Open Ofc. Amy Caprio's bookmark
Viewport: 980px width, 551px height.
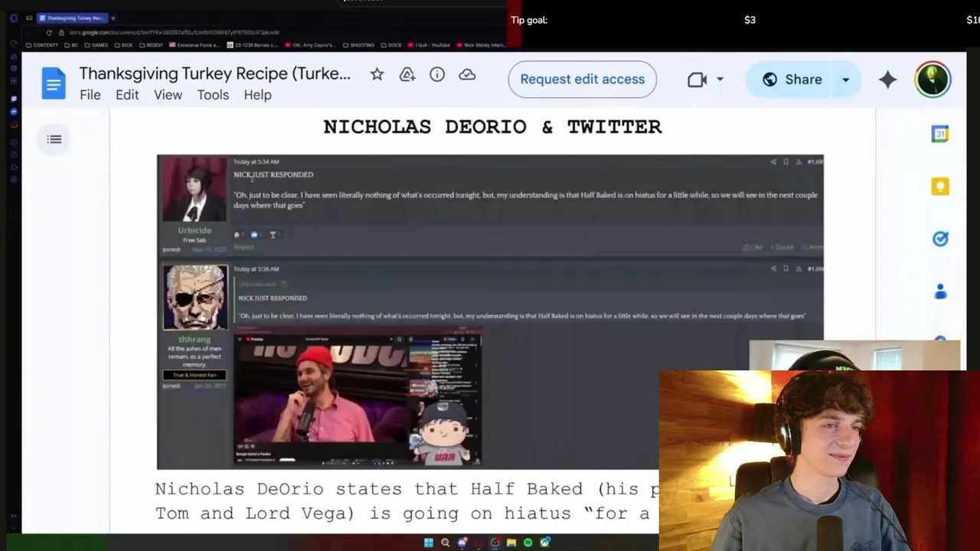(311, 45)
